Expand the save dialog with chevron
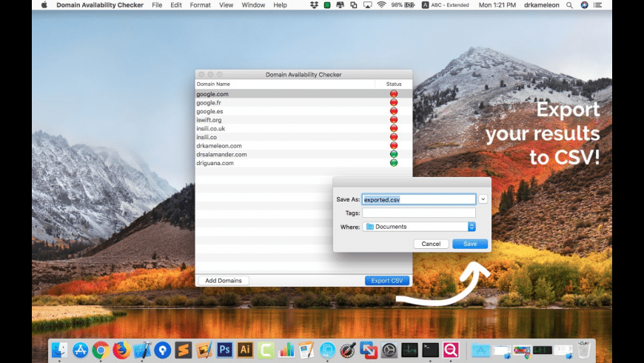The height and width of the screenshot is (363, 644). (483, 199)
